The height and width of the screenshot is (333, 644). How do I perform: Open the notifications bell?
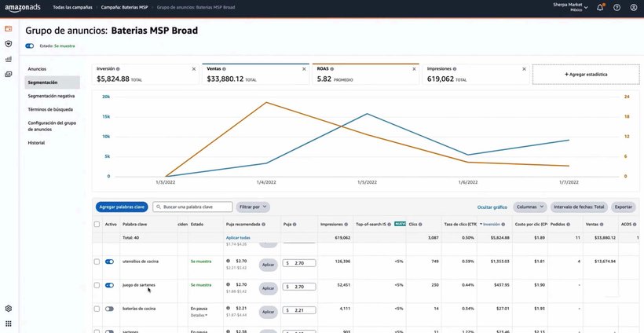pyautogui.click(x=600, y=7)
